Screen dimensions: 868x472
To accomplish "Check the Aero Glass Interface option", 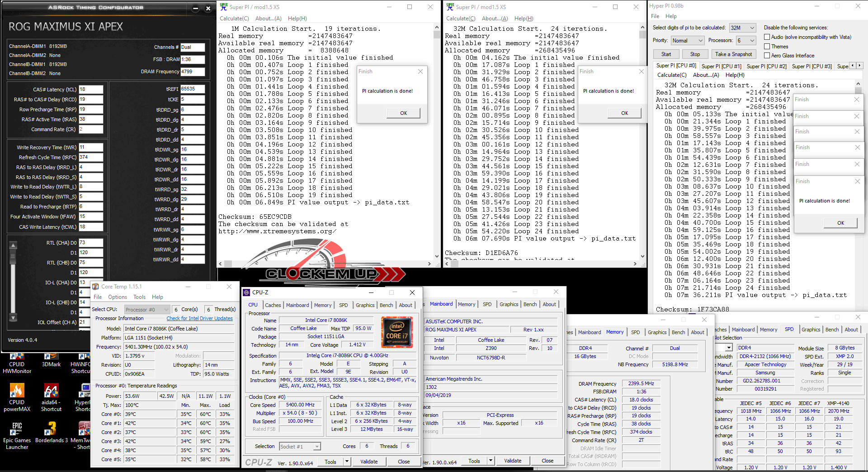I will (767, 56).
